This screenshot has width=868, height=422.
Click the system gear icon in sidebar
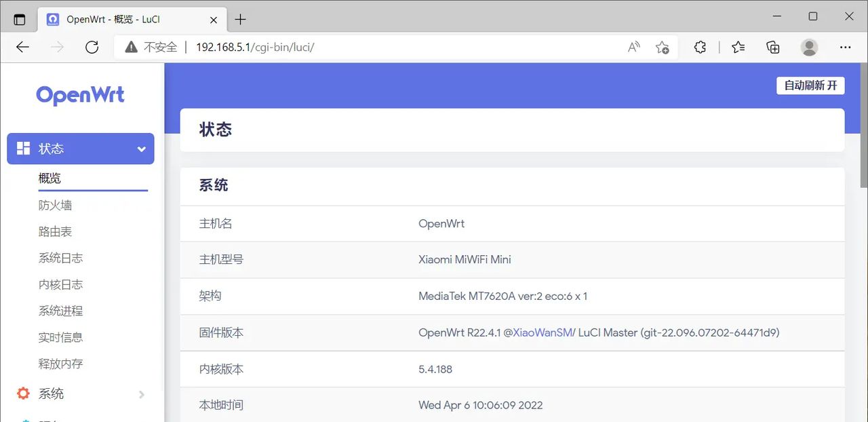pos(24,394)
